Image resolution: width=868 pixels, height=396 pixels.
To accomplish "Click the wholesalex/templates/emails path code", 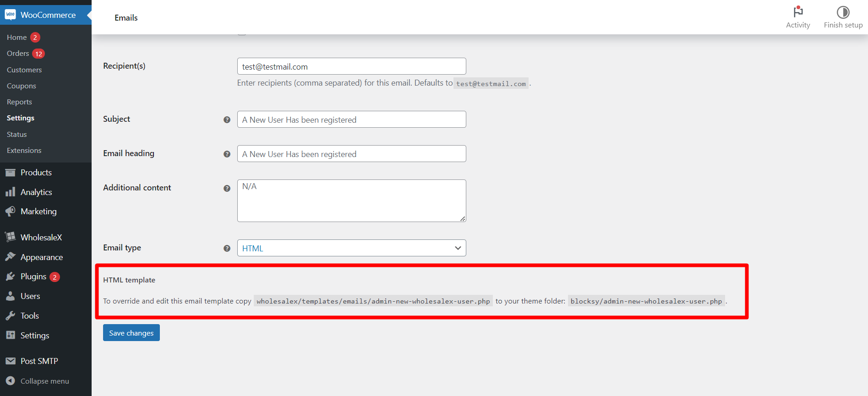I will pyautogui.click(x=373, y=301).
